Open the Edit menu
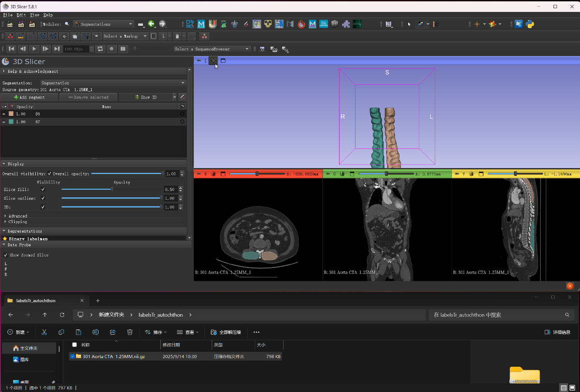The image size is (580, 392). pyautogui.click(x=21, y=15)
